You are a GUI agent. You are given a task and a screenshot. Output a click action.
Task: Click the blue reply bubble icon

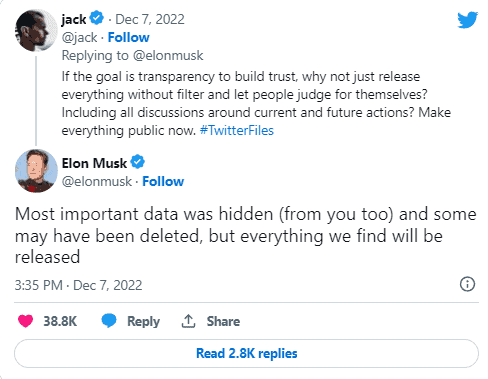[109, 321]
